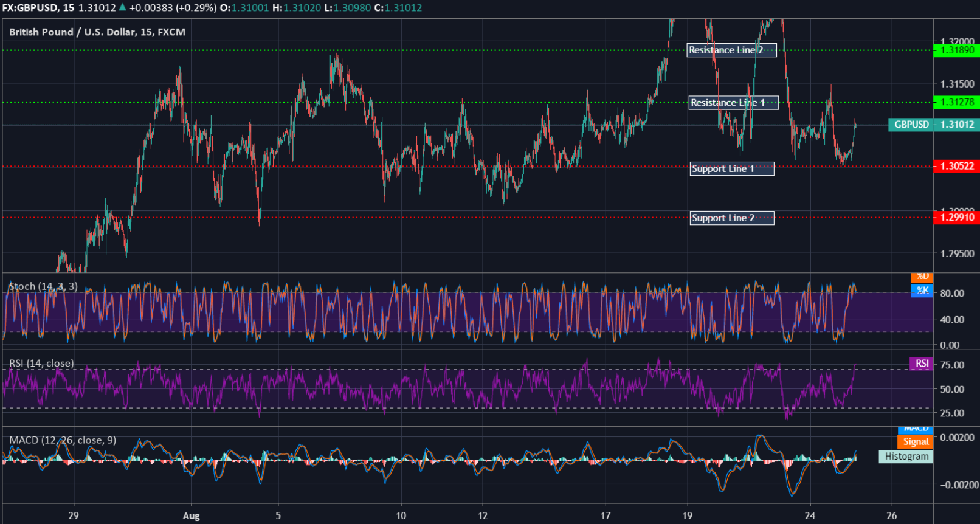
Task: Click the blue MACD scale label
Action: coord(915,430)
